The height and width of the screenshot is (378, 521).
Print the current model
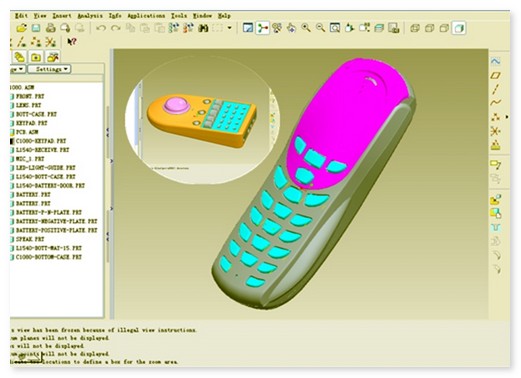(x=51, y=28)
